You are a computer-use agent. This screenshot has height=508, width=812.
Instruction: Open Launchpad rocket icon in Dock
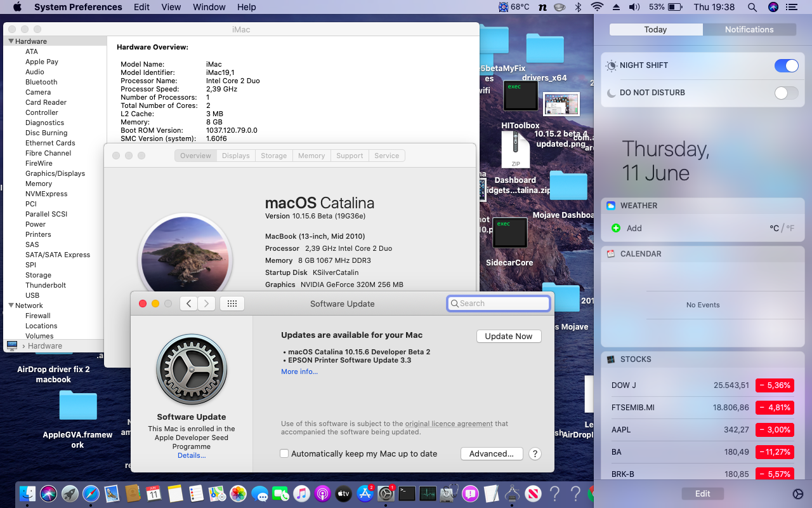click(x=70, y=493)
